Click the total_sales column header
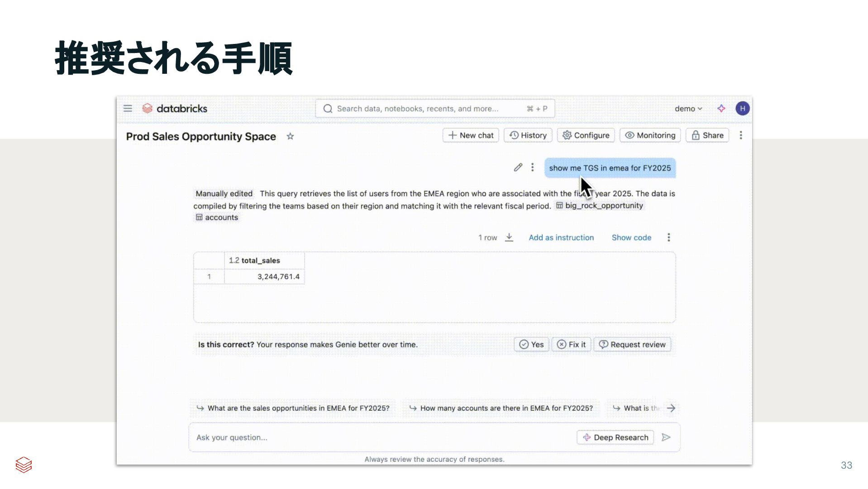 (264, 260)
